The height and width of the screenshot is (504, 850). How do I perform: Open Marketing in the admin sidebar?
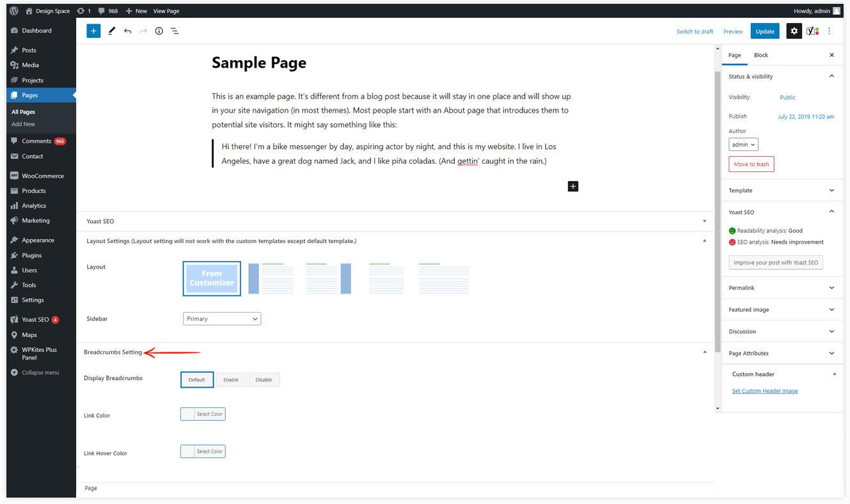tap(41, 220)
